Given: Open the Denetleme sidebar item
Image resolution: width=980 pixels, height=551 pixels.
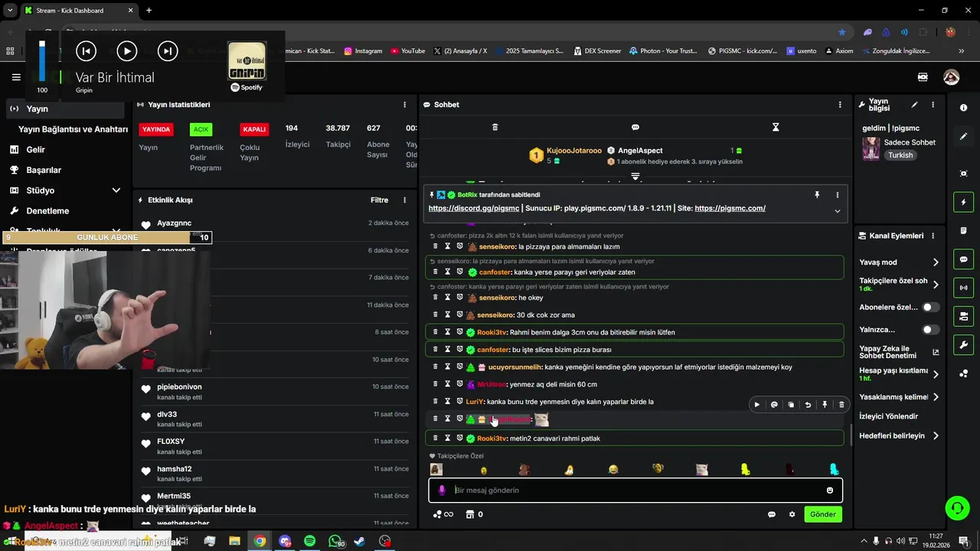Looking at the screenshot, I should coord(47,210).
